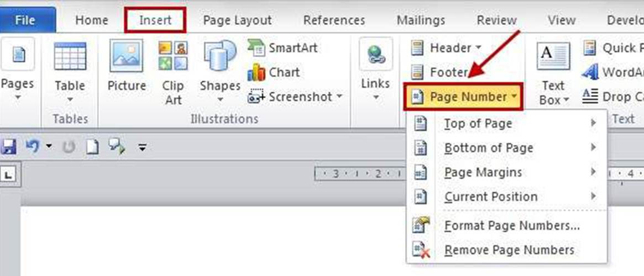Click the blue File button
Screen dimensions: 644x276
click(25, 20)
